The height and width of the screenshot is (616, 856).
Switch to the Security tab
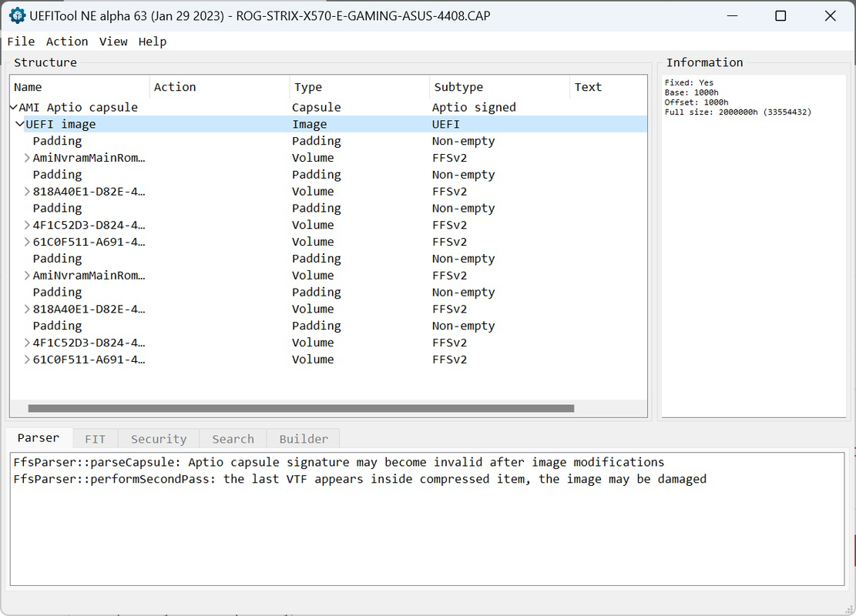click(159, 439)
